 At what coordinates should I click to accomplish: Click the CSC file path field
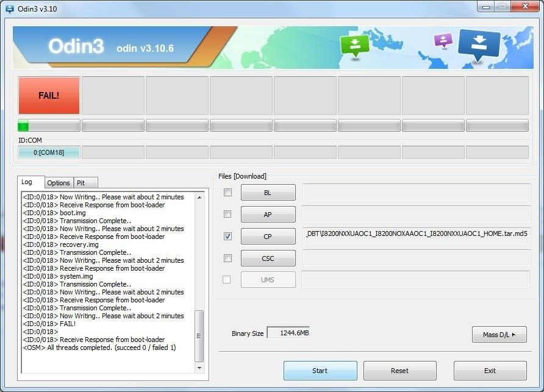417,258
